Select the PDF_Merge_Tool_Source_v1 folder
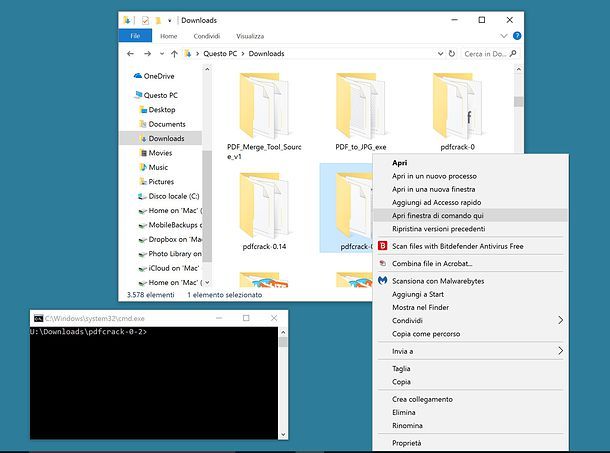Screen dimensions: 610x453 pyautogui.click(x=264, y=116)
